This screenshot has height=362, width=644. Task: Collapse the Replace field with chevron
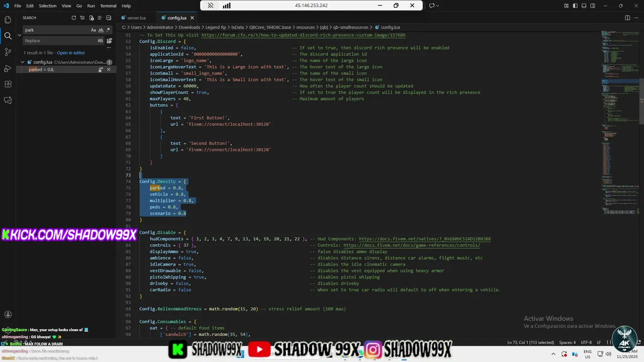point(19,35)
